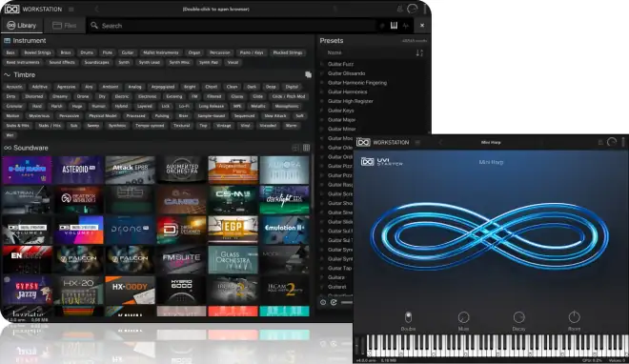The width and height of the screenshot is (629, 364).
Task: Click the volume knob in the Mini Harp header
Action: pos(612,142)
